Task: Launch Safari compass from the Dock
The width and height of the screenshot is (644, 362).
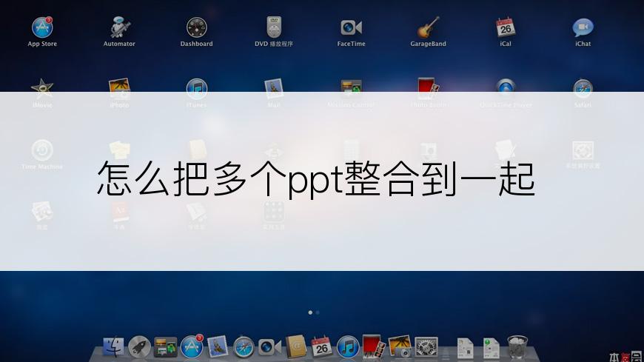Action: click(x=244, y=347)
